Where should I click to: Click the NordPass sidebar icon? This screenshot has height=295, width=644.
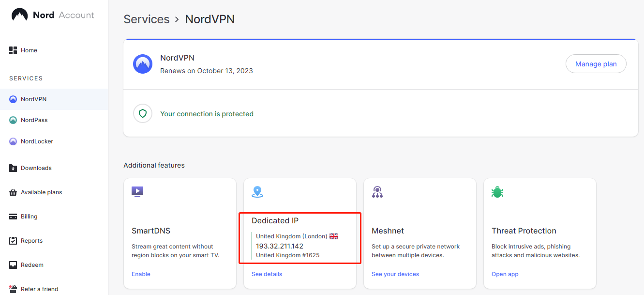13,120
